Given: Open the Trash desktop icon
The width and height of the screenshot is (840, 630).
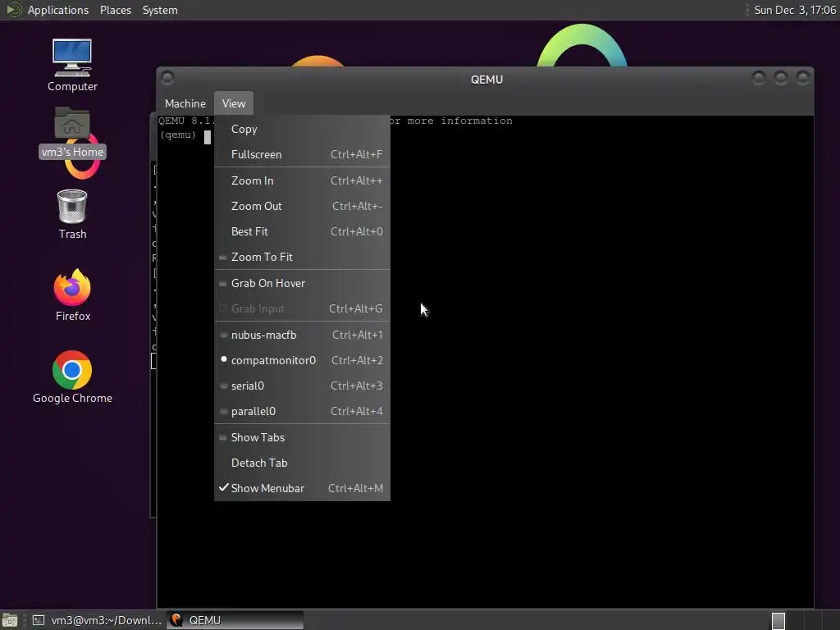Looking at the screenshot, I should [72, 214].
